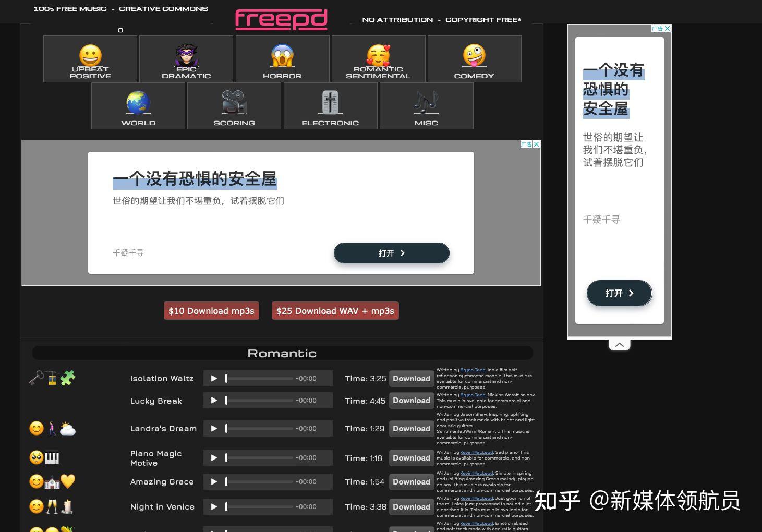Open the Romantic Sentimental category
Viewport: 762px width, 532px height.
click(378, 59)
